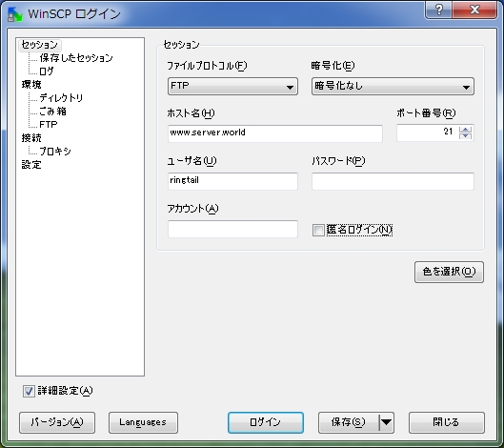Open the 保存 button dropdown arrow
The height and width of the screenshot is (448, 504).
coord(387,422)
